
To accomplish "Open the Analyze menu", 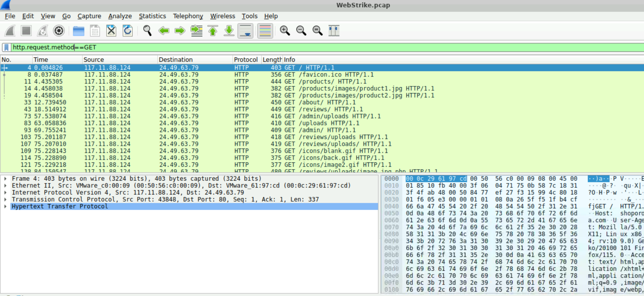I will (120, 16).
